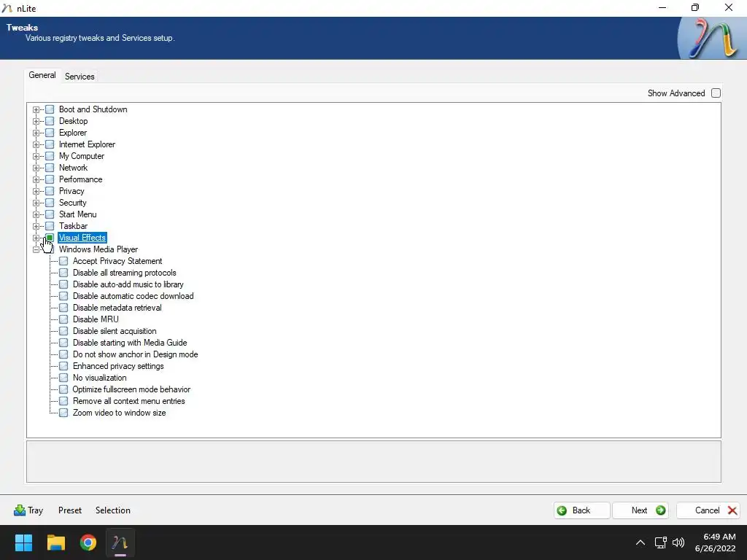
Task: Check the Taskbar category checkbox
Action: click(50, 226)
